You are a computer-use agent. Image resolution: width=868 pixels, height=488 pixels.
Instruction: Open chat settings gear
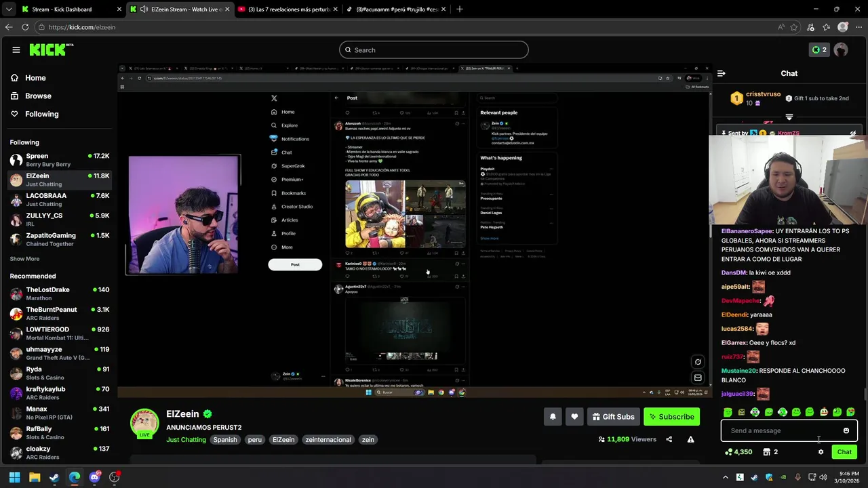click(x=821, y=452)
